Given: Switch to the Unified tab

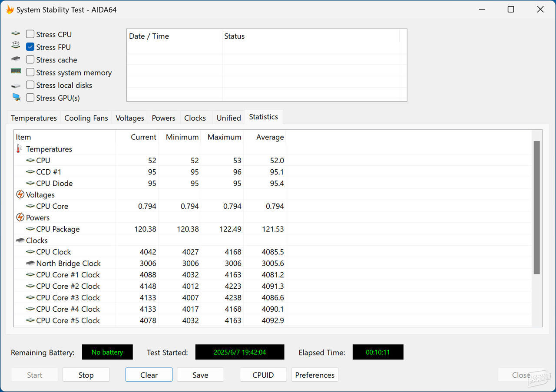Looking at the screenshot, I should click(229, 118).
